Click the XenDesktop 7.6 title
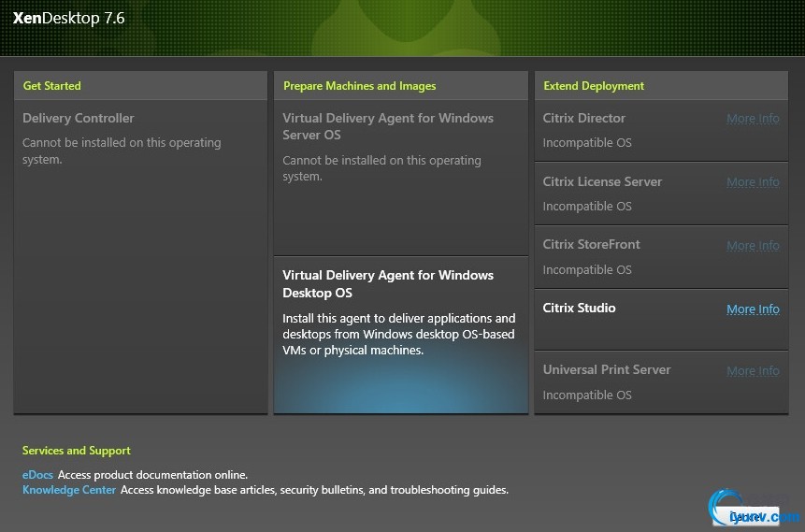805x532 pixels. click(x=68, y=18)
